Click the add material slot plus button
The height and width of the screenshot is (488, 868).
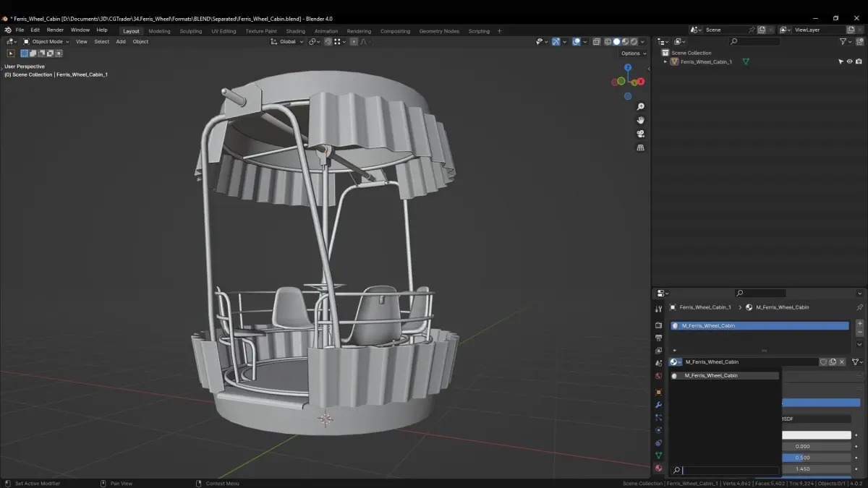tap(859, 323)
